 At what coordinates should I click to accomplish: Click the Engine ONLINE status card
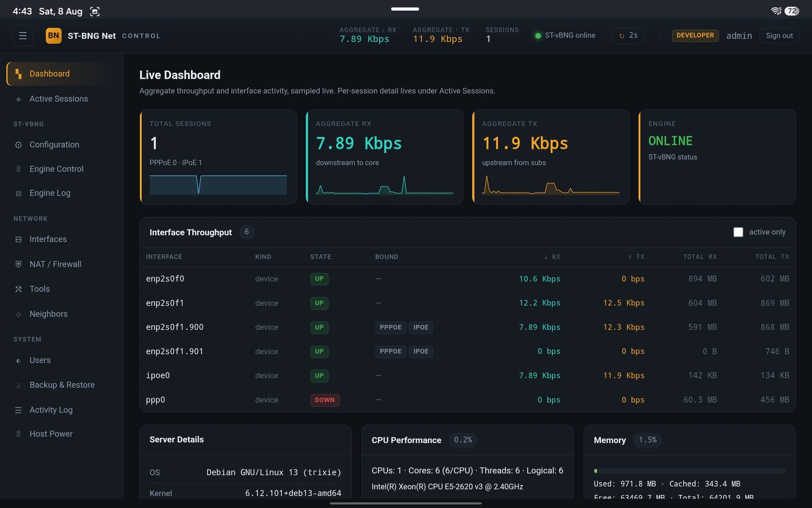click(x=717, y=157)
